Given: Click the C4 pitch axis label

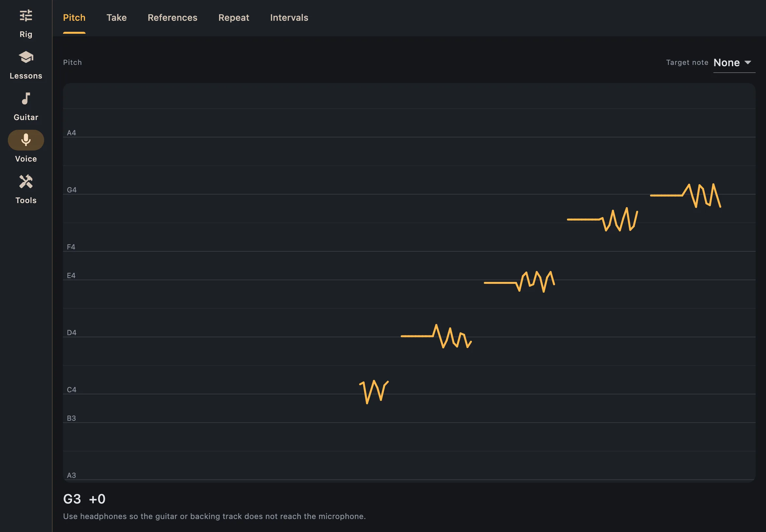Looking at the screenshot, I should coord(71,390).
